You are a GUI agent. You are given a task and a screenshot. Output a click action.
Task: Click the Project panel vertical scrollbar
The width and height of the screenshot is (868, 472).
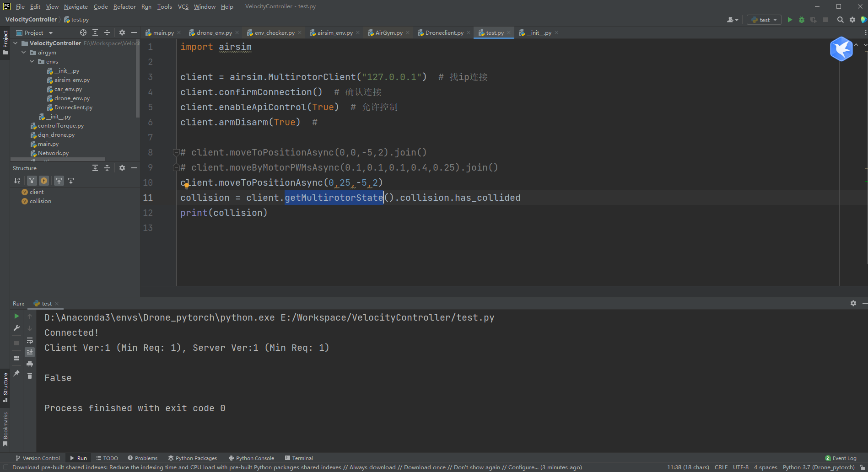[x=138, y=78]
